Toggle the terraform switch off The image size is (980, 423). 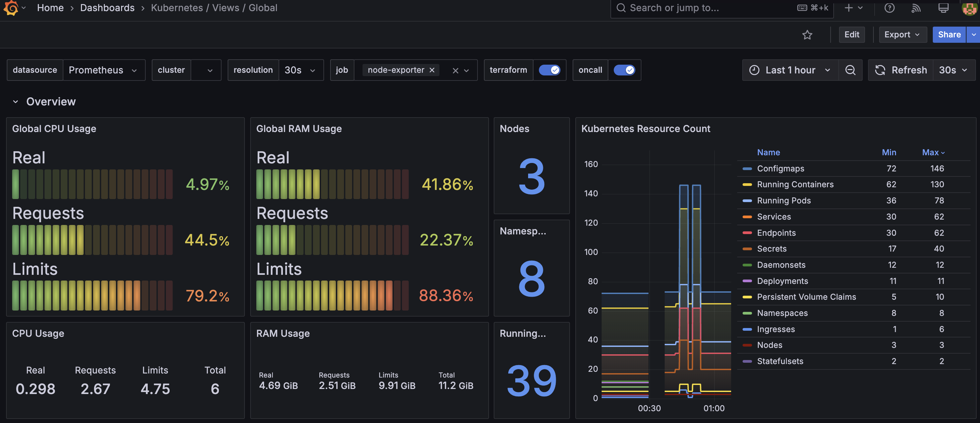pos(549,70)
